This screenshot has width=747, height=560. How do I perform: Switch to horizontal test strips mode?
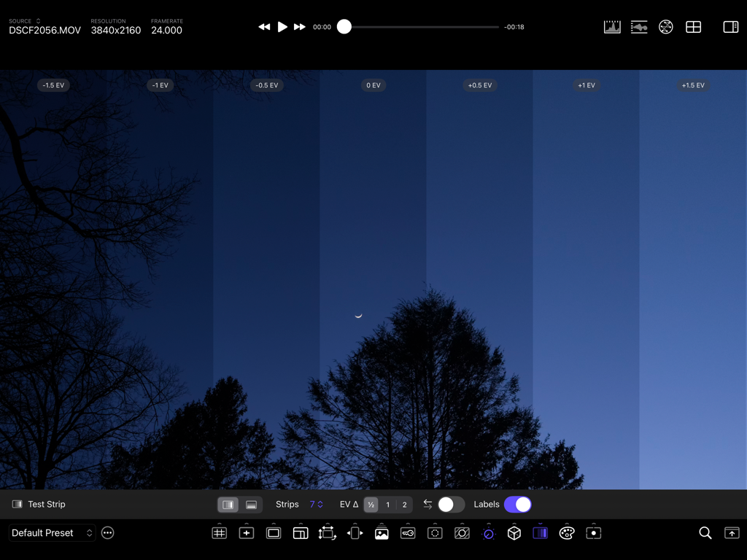point(251,504)
